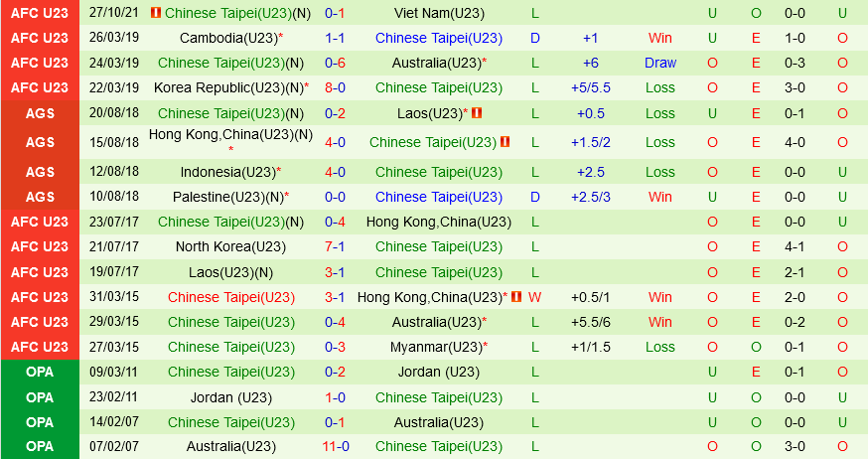Click the red card icon beside Laos(U23)

[477, 113]
